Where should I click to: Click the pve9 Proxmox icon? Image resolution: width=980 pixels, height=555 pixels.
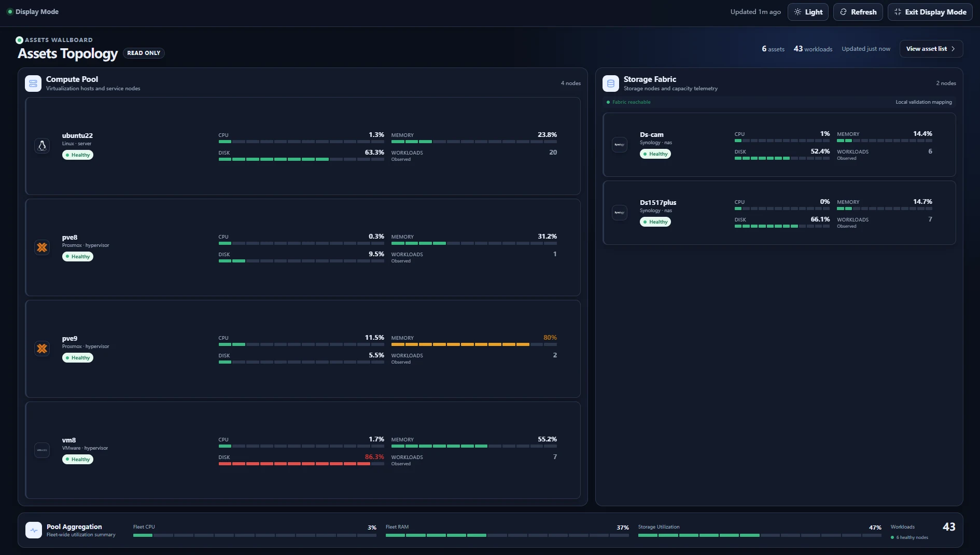pos(42,349)
